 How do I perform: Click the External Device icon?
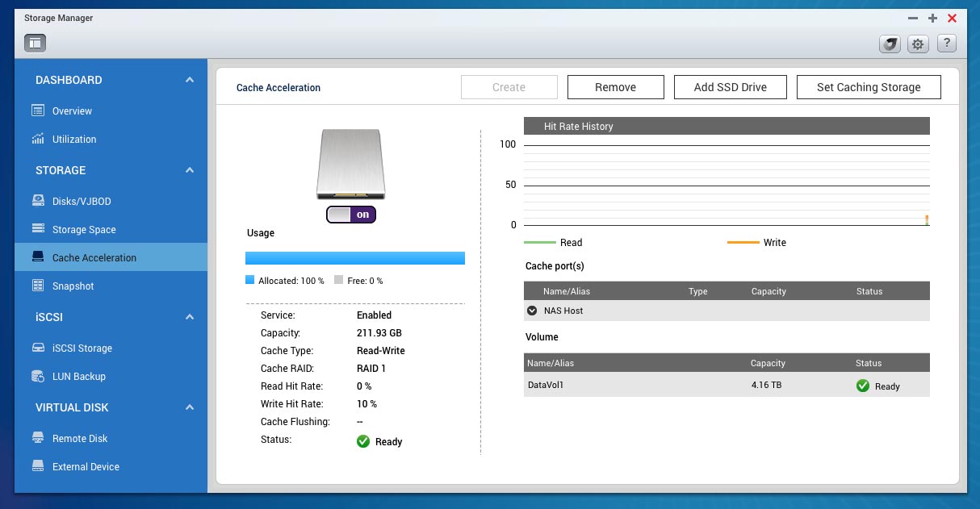(x=37, y=466)
